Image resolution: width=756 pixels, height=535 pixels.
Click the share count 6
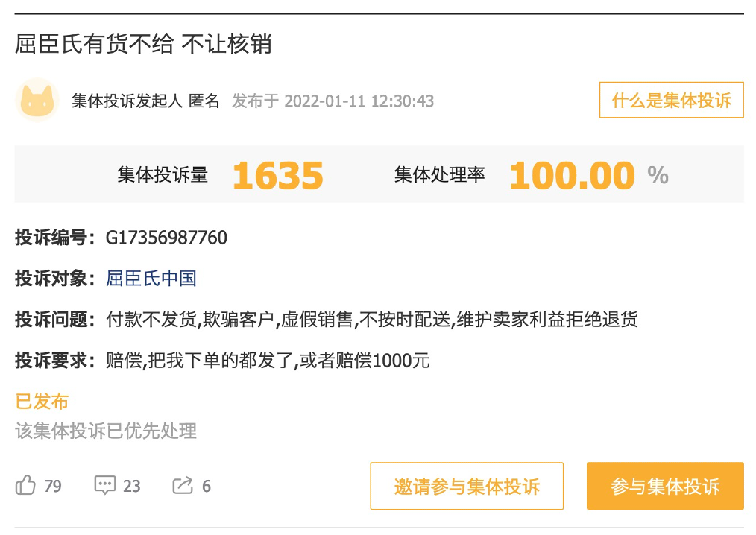point(207,487)
